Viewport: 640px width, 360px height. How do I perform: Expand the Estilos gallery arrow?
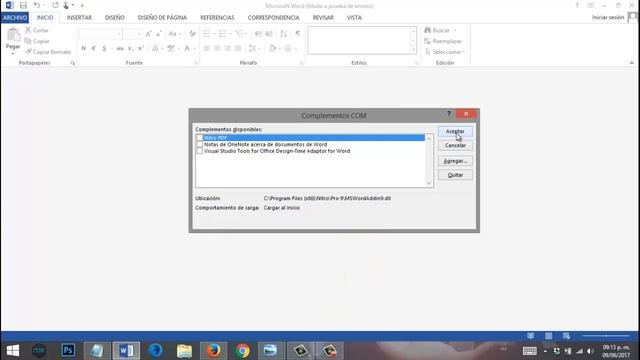[413, 50]
